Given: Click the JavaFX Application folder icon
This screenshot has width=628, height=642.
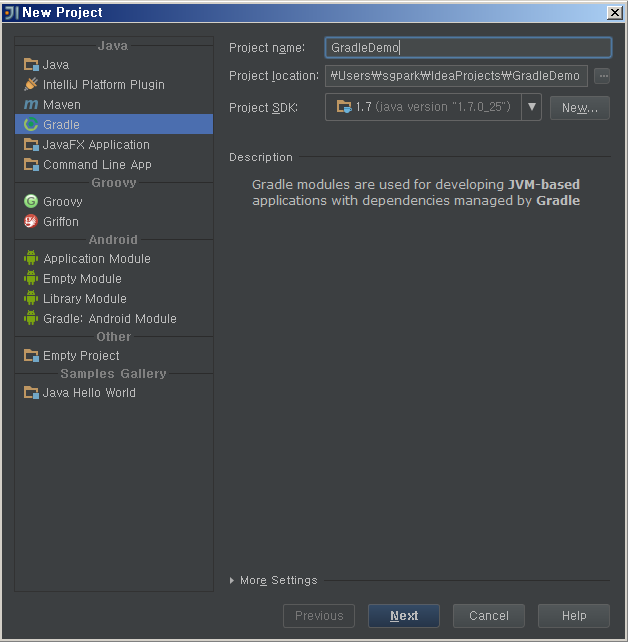Looking at the screenshot, I should pyautogui.click(x=31, y=145).
